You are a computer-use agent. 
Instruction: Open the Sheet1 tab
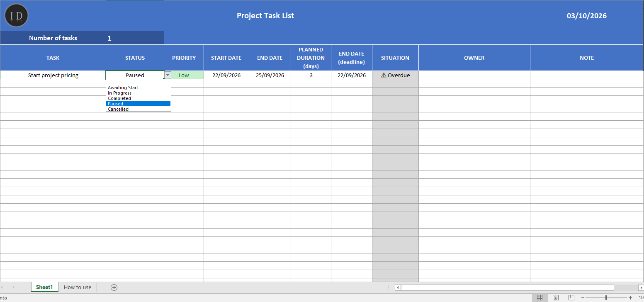coord(44,287)
